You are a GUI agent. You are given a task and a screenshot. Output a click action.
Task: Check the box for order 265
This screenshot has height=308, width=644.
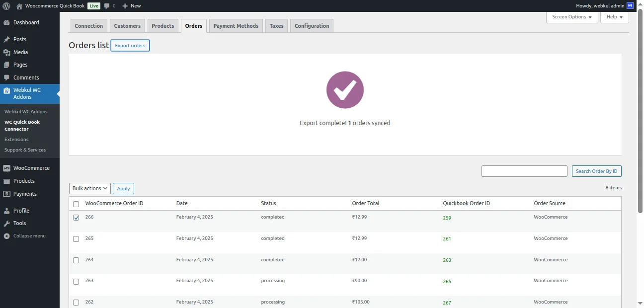(76, 239)
